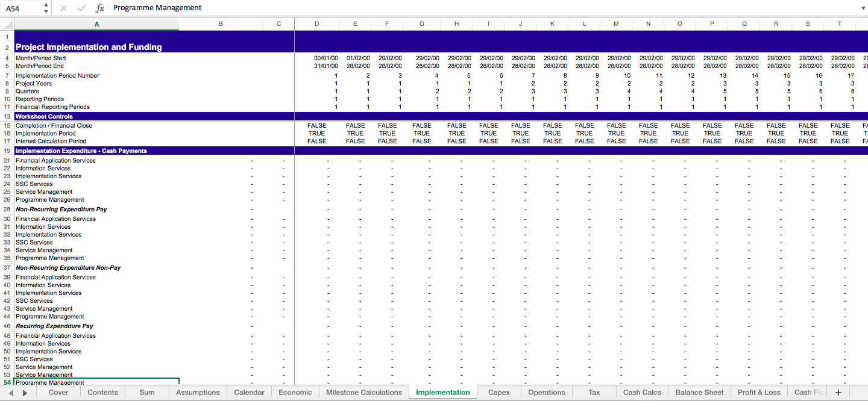Expand the formula bar dropdown arrow
The width and height of the screenshot is (868, 401).
tap(863, 8)
